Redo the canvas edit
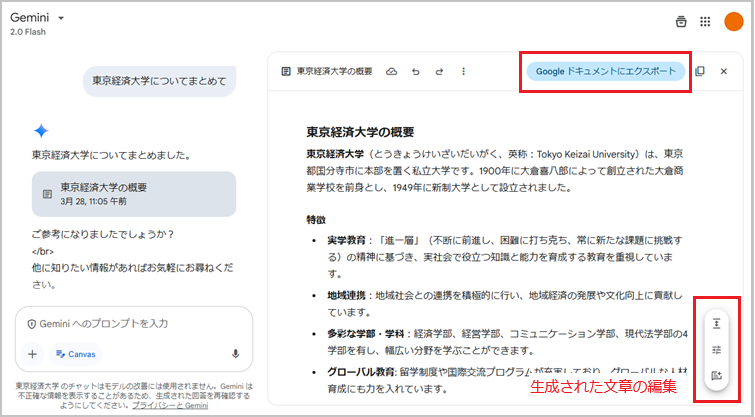 tap(439, 72)
